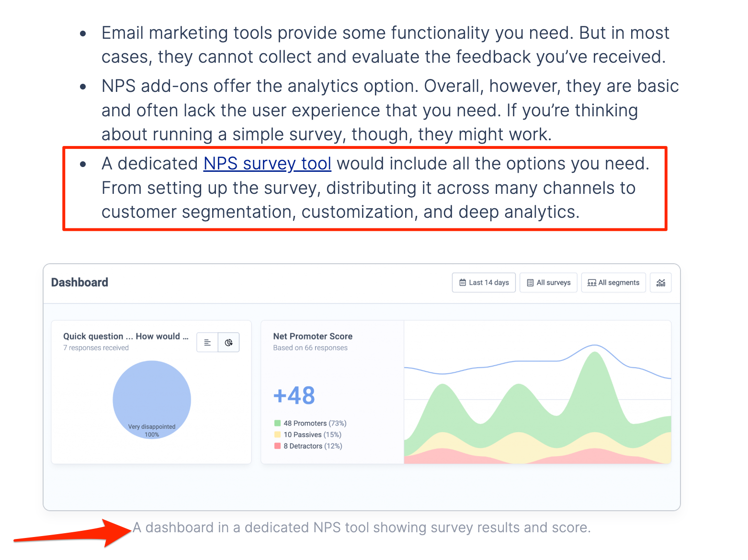
Task: Open the NPS survey tool link
Action: click(x=267, y=164)
